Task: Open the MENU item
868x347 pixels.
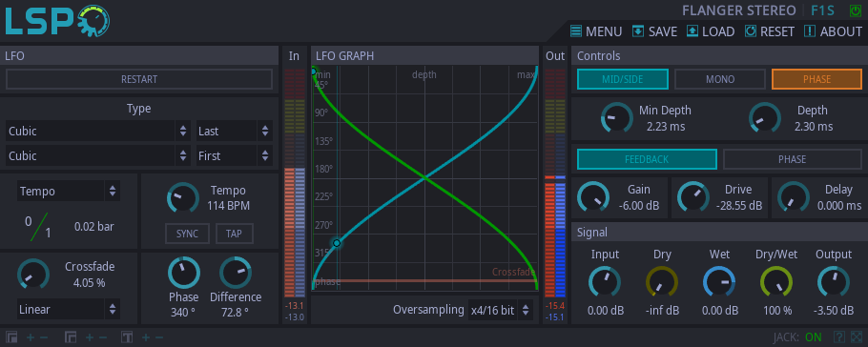Action: (x=596, y=31)
